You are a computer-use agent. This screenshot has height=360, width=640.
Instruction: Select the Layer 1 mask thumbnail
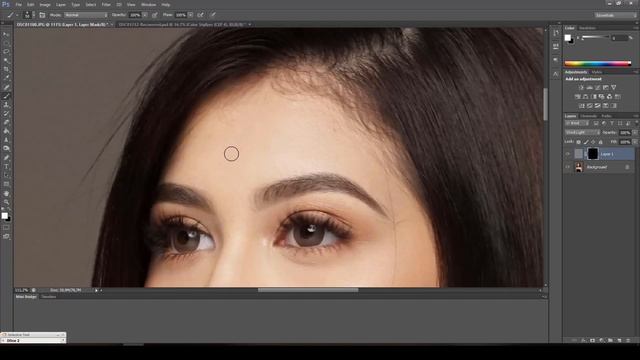pyautogui.click(x=593, y=154)
